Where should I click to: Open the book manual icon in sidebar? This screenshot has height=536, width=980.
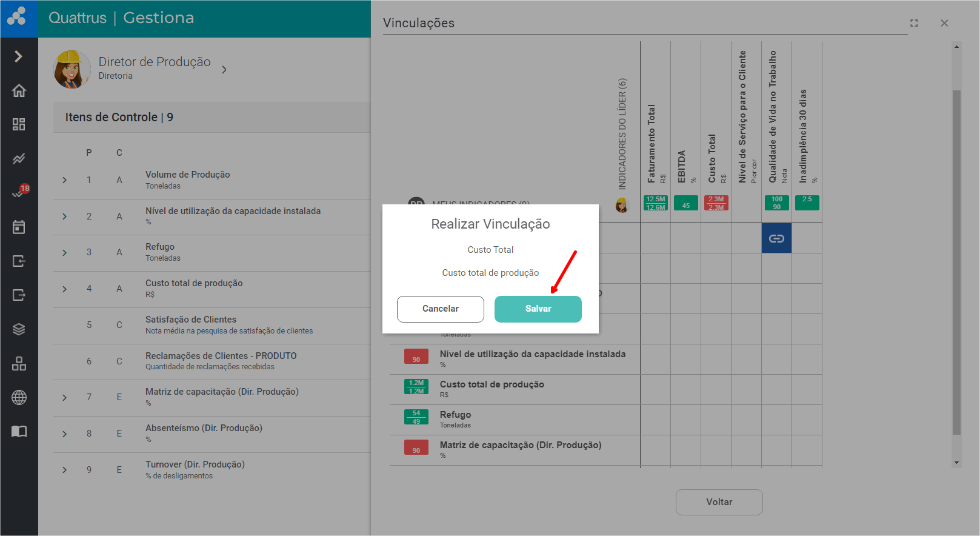pyautogui.click(x=19, y=432)
